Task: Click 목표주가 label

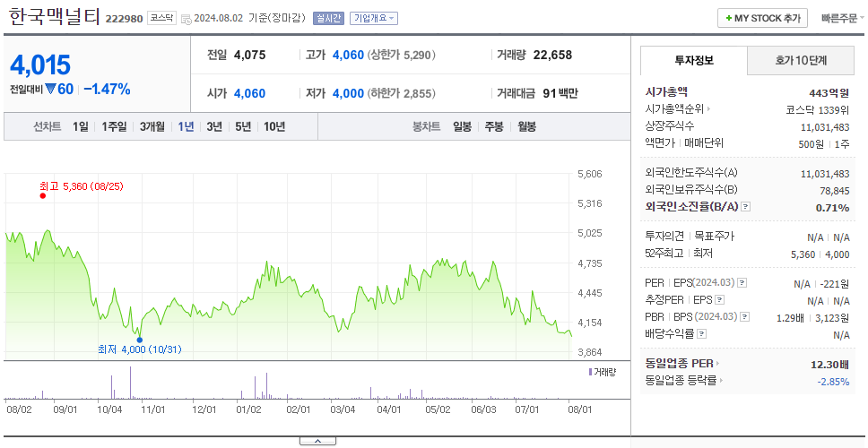Action: point(714,237)
